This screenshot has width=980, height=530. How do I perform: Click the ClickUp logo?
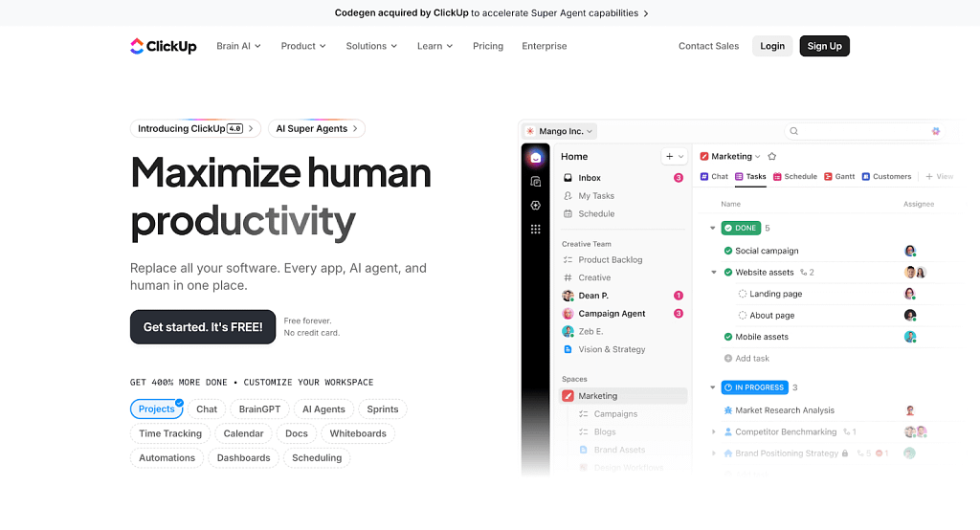(x=163, y=46)
